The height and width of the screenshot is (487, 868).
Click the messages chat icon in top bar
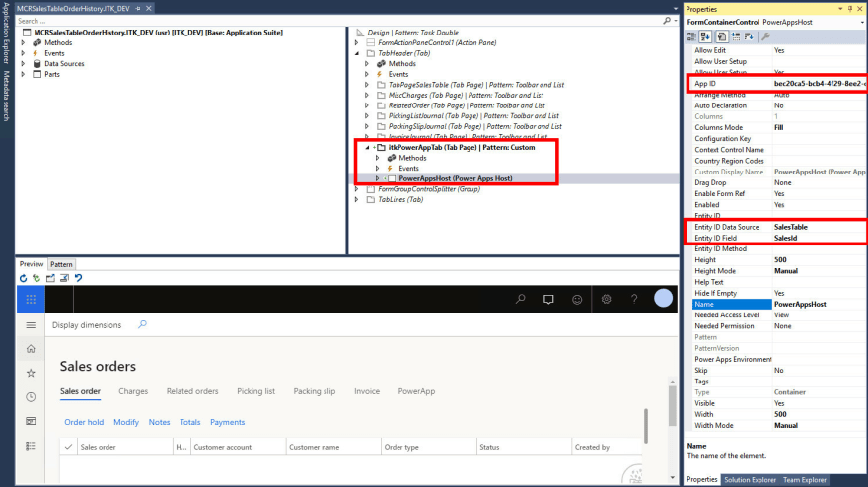548,300
